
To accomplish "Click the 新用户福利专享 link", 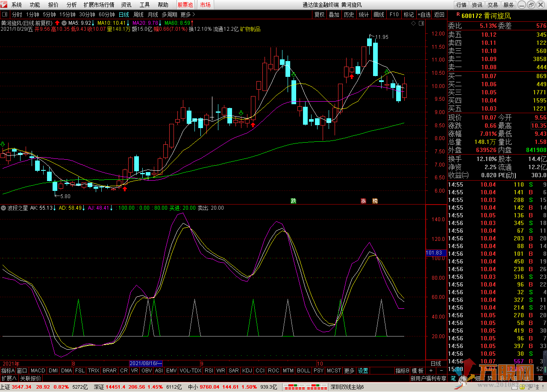I will tap(428, 378).
